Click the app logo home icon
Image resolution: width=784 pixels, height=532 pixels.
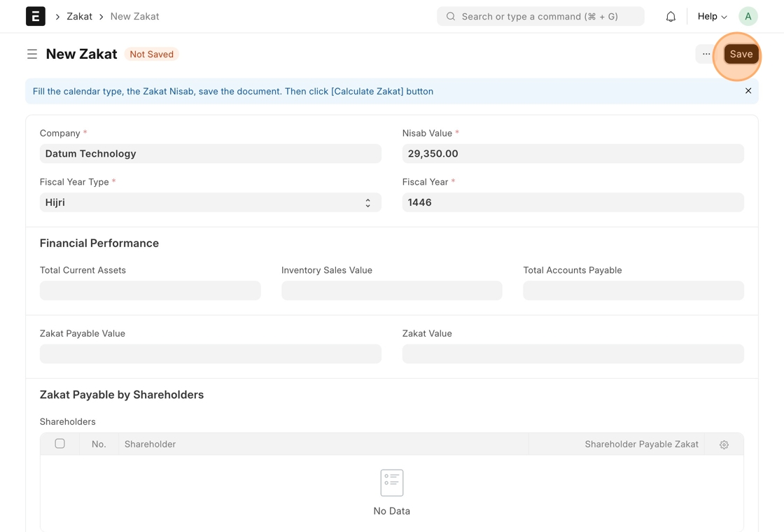(x=36, y=16)
